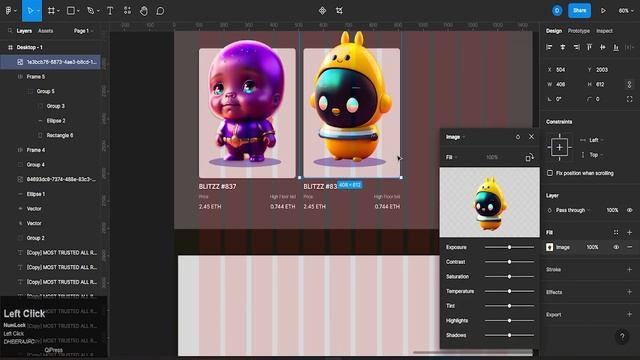This screenshot has width=640, height=360.
Task: Select the Move tool
Action: (30, 11)
